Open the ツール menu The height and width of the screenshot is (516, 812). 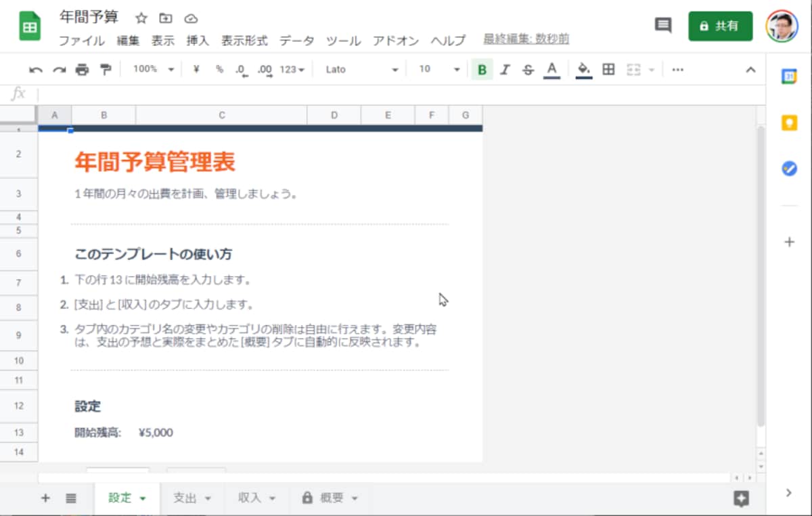coord(343,41)
